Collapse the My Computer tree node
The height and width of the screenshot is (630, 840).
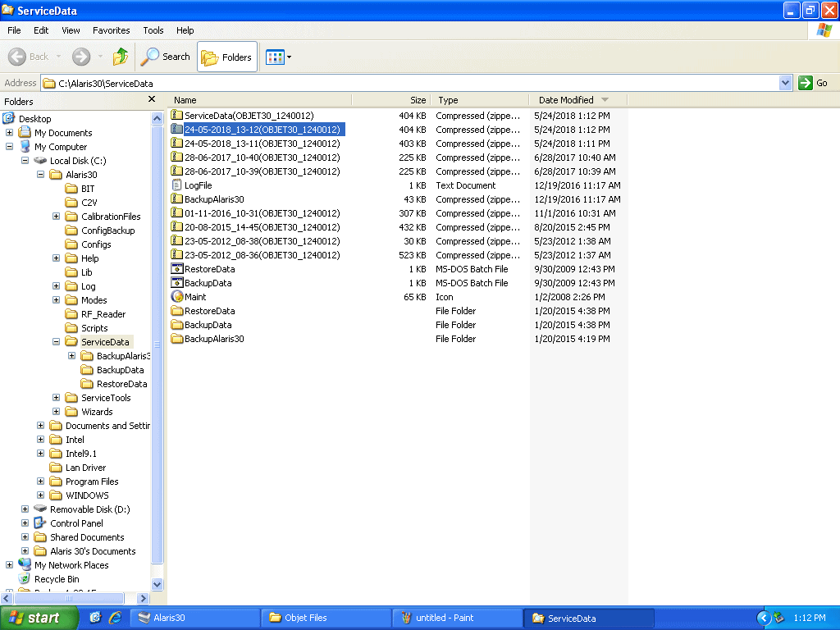(9, 146)
